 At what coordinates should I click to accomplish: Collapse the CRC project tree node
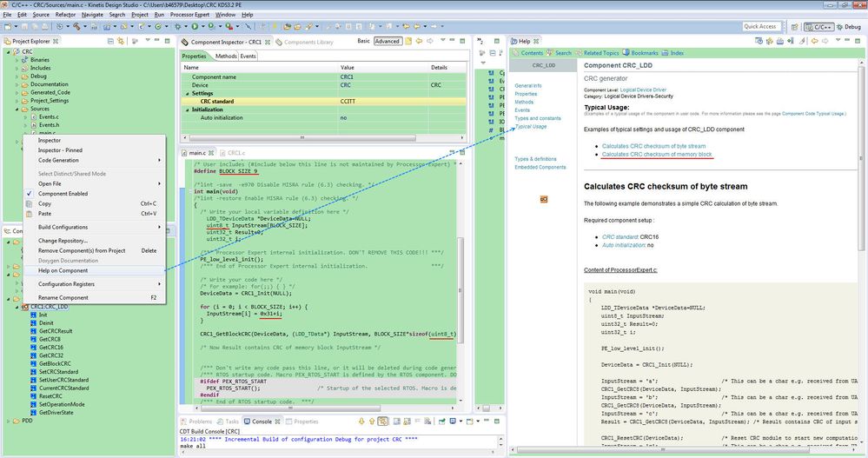(x=9, y=51)
